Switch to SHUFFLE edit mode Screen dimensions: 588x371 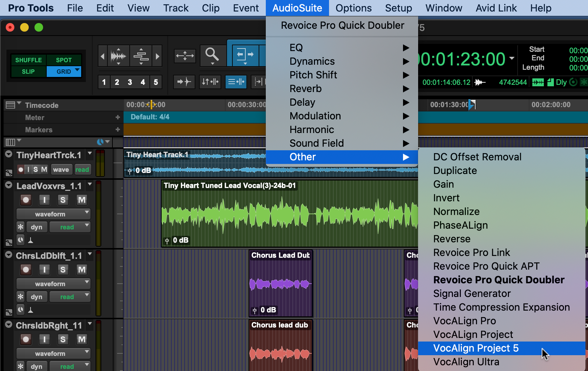coord(28,60)
